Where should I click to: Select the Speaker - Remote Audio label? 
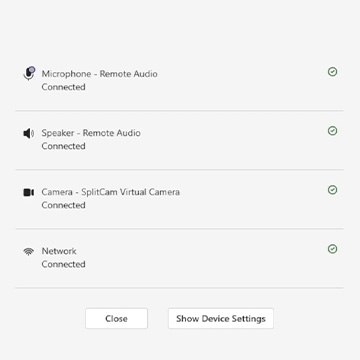(91, 133)
